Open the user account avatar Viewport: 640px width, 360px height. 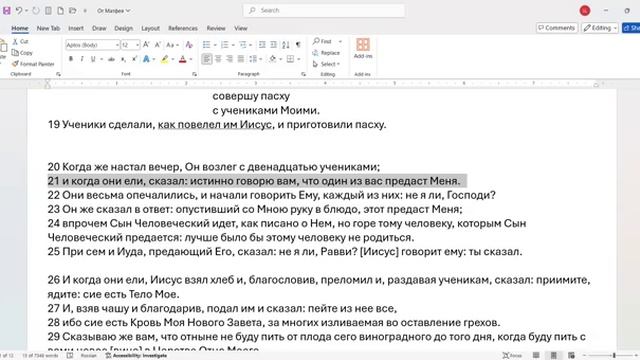[585, 11]
